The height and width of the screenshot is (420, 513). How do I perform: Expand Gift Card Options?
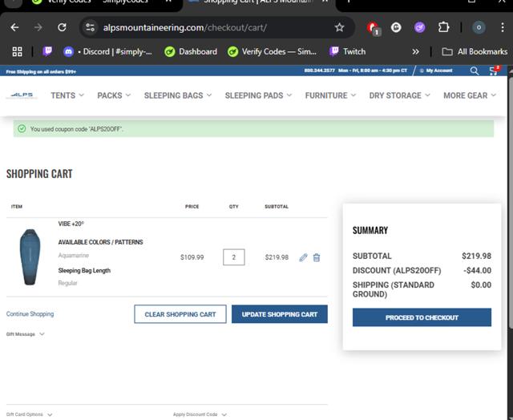(x=29, y=414)
